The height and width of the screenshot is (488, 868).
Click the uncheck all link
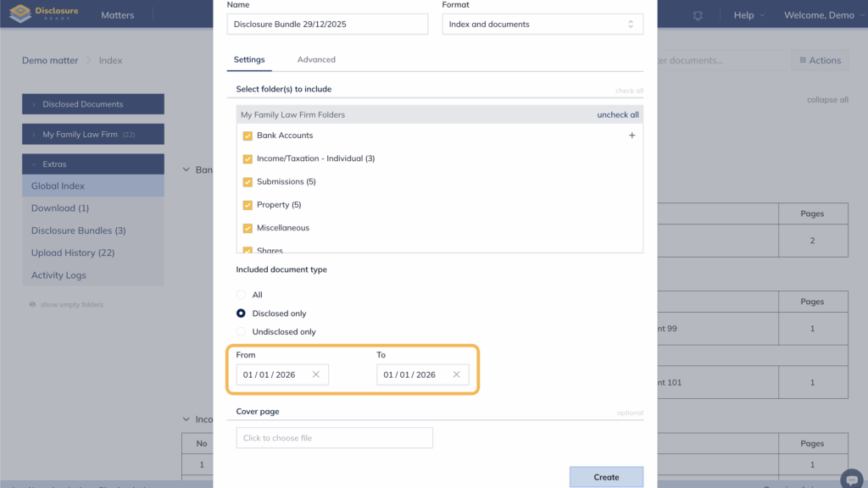pyautogui.click(x=617, y=114)
